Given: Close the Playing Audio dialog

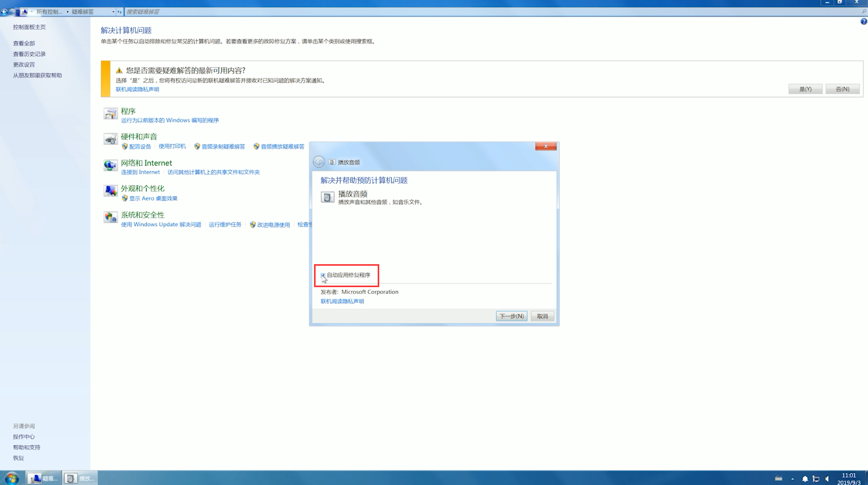Looking at the screenshot, I should pos(546,146).
